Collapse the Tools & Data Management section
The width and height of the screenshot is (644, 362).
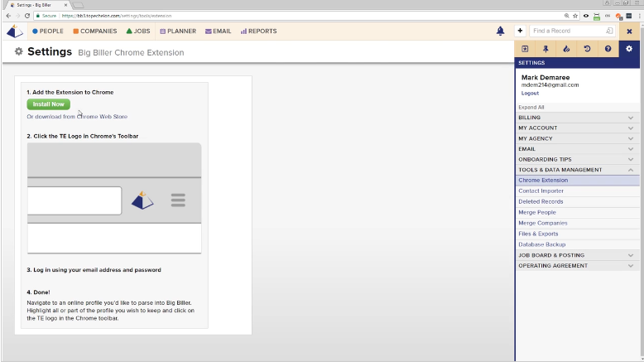(x=578, y=170)
